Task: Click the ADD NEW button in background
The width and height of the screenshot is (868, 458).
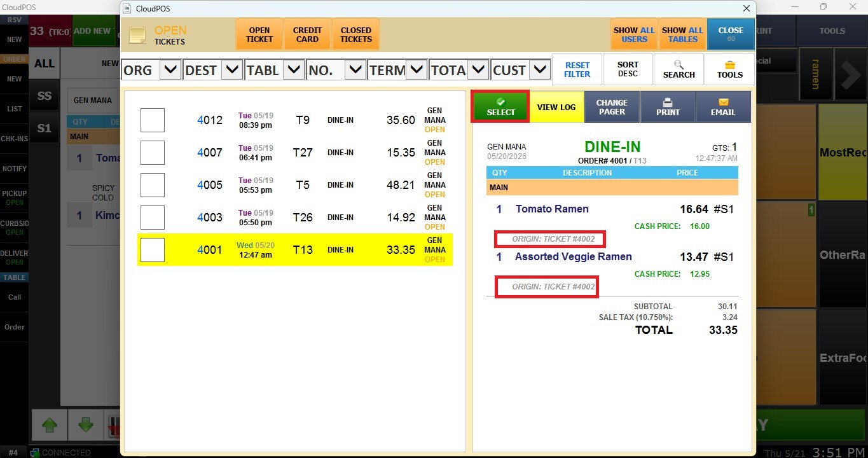Action: 94,31
